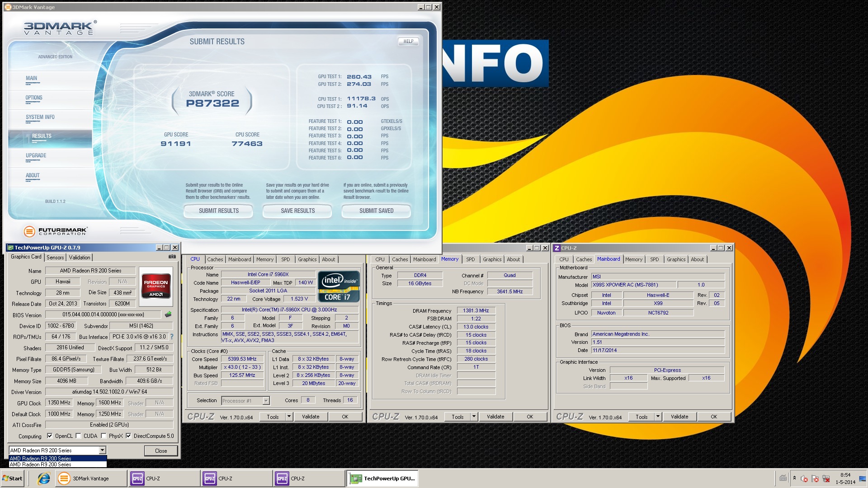Click the Radeon Graphics logo in GPU-Z
Image resolution: width=868 pixels, height=488 pixels.
(156, 286)
